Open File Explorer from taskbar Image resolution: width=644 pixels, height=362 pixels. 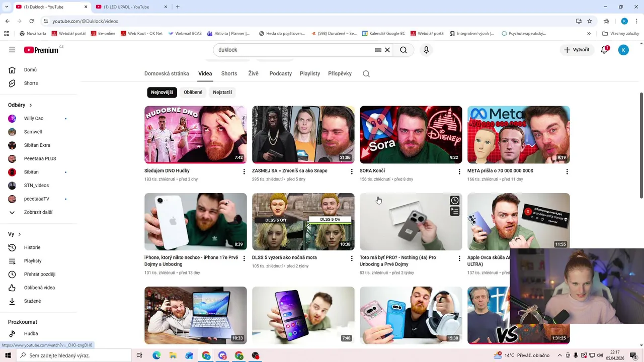click(173, 355)
